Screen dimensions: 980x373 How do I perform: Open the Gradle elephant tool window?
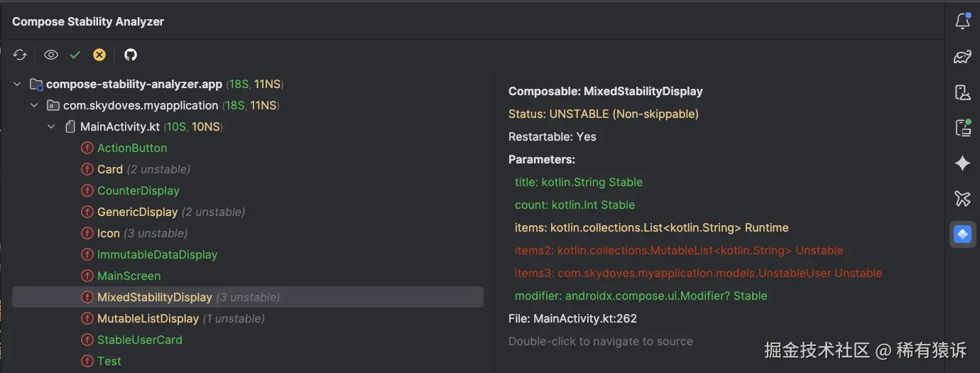[x=962, y=57]
